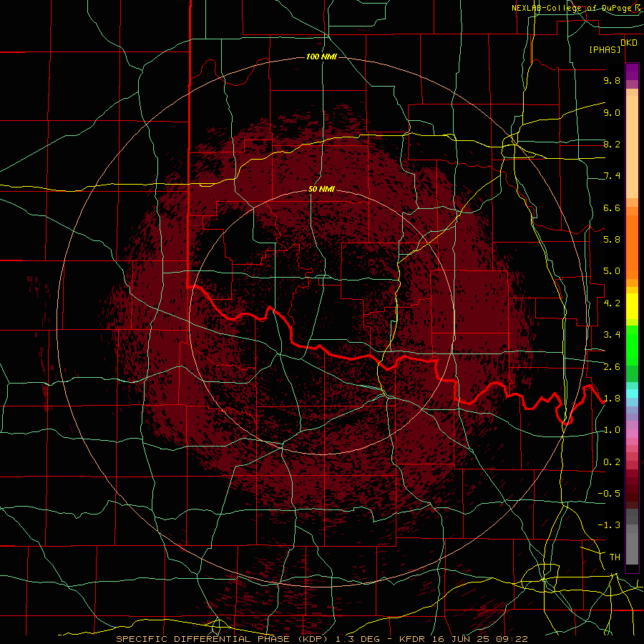Click the KFDR radar site identifier
The height and width of the screenshot is (644, 644).
click(412, 639)
